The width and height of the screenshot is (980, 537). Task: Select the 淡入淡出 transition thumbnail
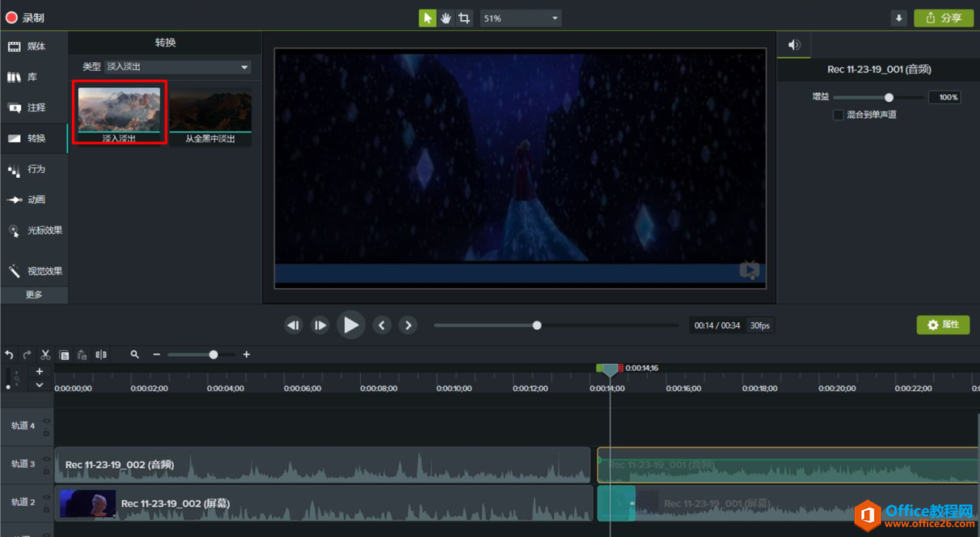119,114
